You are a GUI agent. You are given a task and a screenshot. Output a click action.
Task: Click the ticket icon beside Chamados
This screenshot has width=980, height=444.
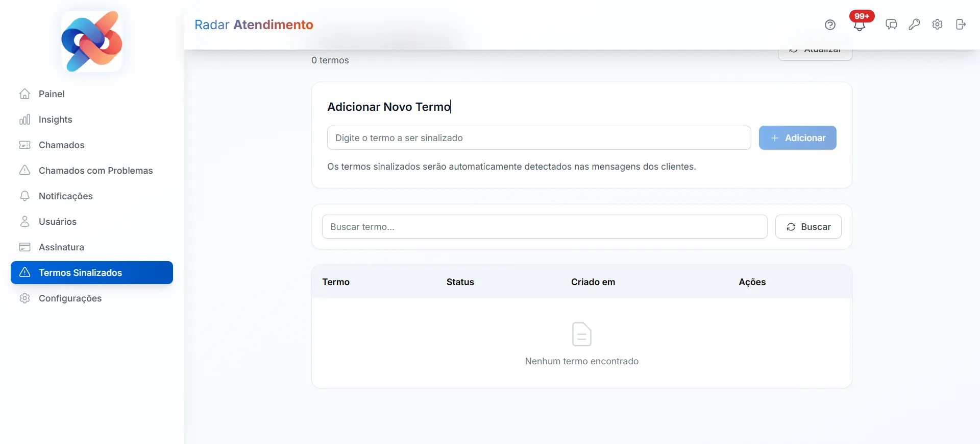point(24,145)
